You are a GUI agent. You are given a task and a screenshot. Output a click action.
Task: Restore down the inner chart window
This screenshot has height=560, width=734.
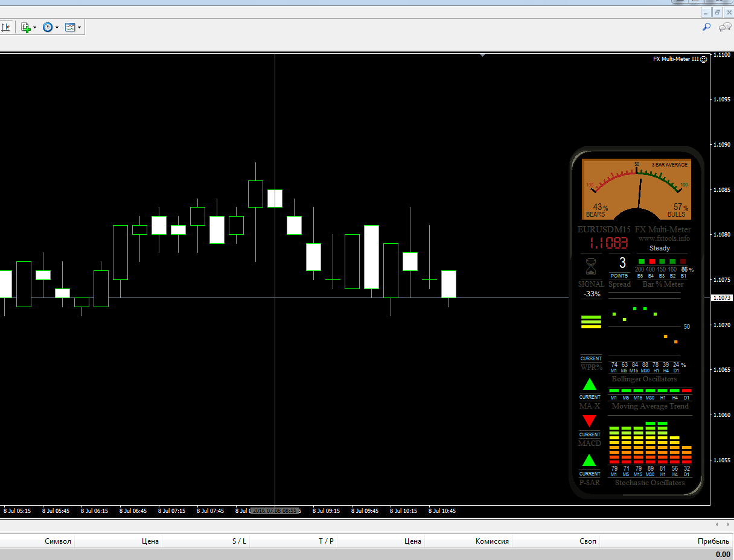[718, 12]
